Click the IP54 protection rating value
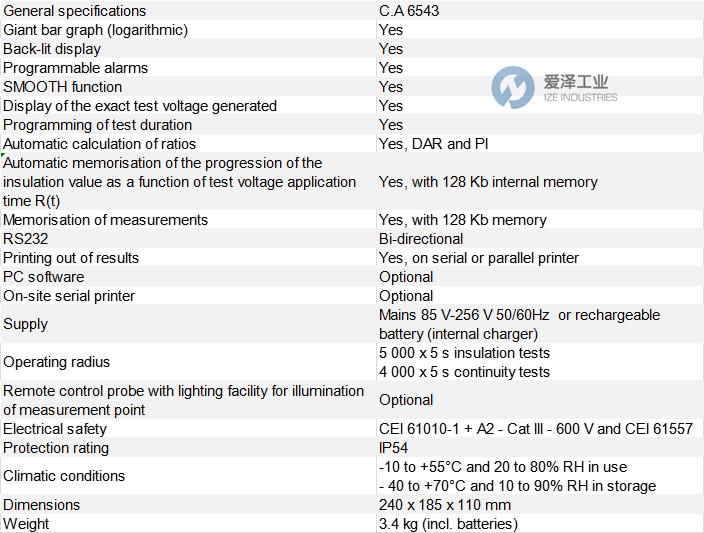704x533 pixels. point(394,448)
